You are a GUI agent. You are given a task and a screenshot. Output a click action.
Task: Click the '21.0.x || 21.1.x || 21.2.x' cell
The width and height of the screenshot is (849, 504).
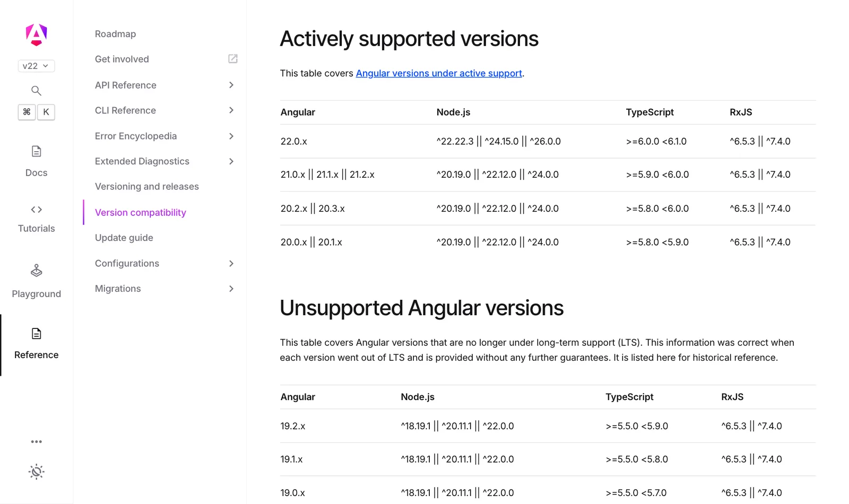327,175
